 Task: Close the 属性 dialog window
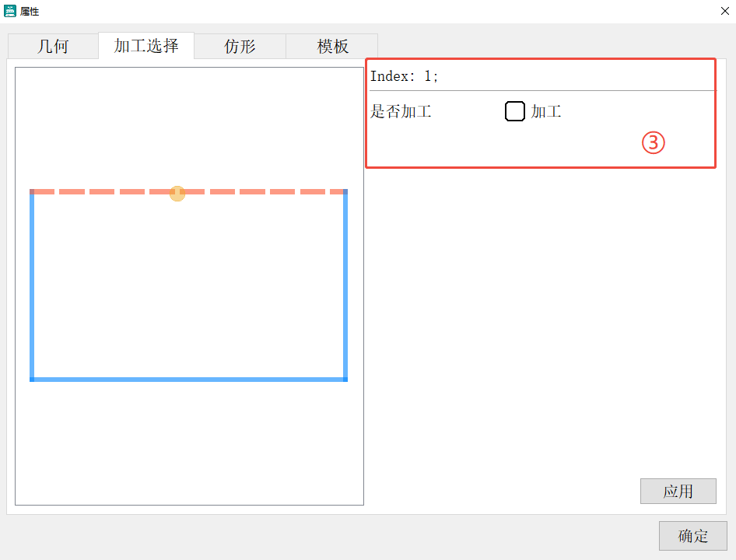(724, 11)
